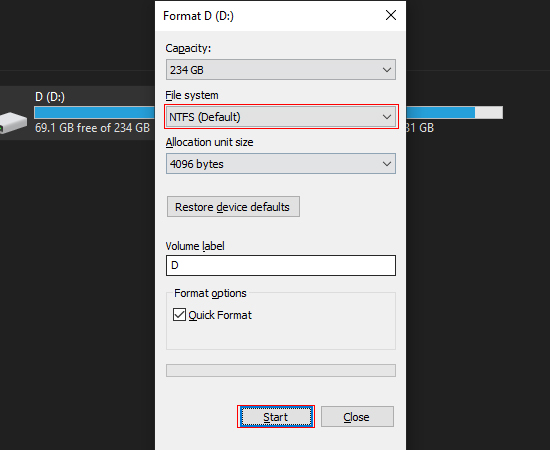Toggle the Quick Format checkbox

coord(179,315)
